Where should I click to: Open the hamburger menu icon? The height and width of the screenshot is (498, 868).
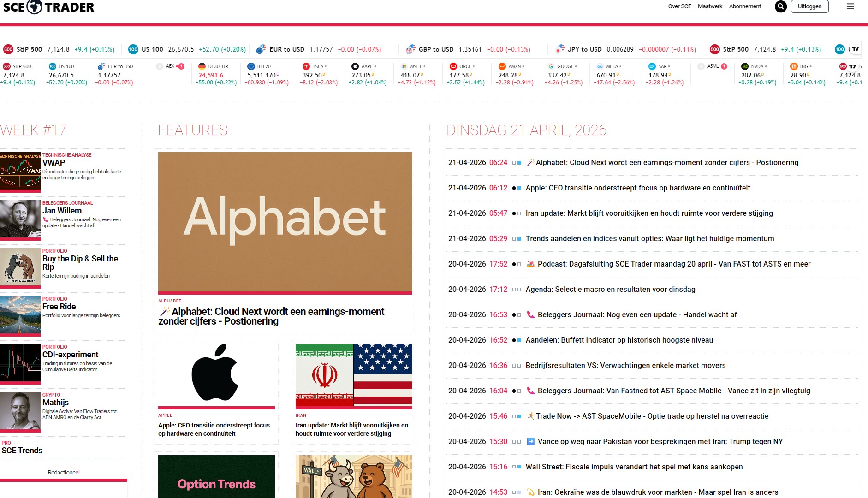(850, 6)
